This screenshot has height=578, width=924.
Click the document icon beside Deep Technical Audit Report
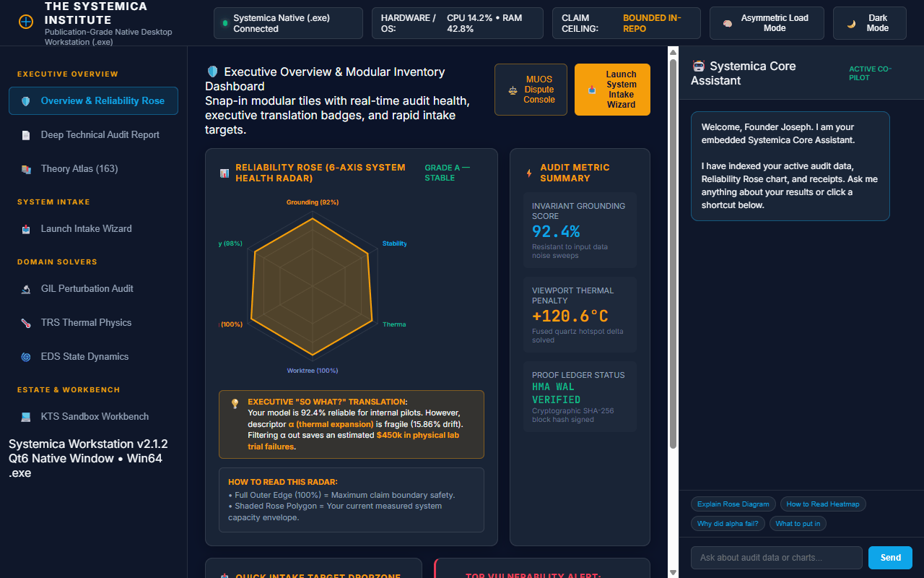[26, 135]
